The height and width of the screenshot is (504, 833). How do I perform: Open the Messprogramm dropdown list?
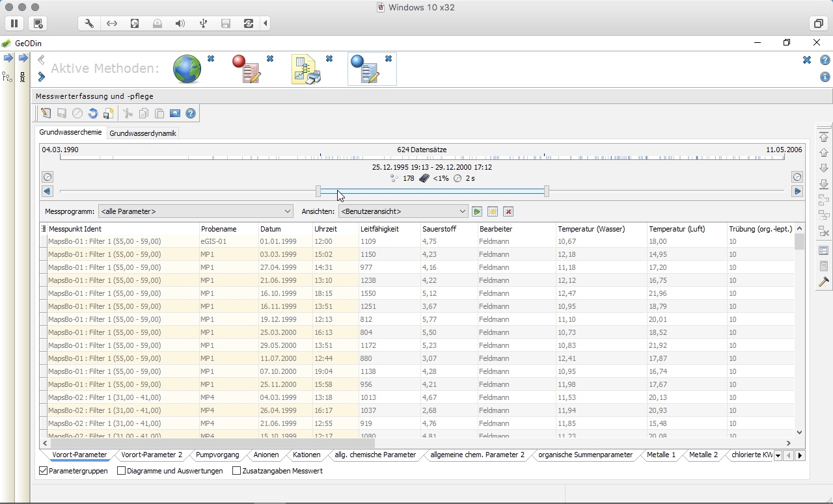pyautogui.click(x=287, y=211)
